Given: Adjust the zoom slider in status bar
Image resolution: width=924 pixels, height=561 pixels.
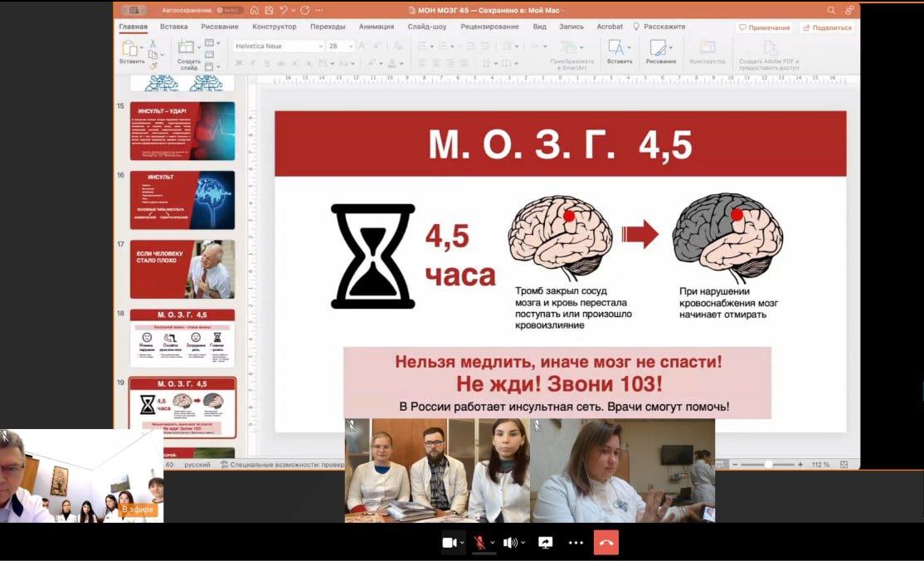Looking at the screenshot, I should coord(768,465).
